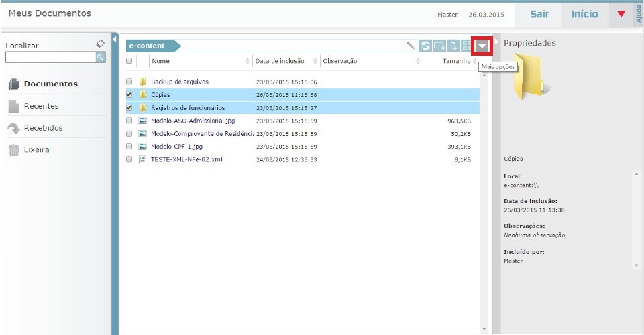Screen dimensions: 644x335
Task: Click the refresh icon in the file toolbar
Action: [x=426, y=46]
